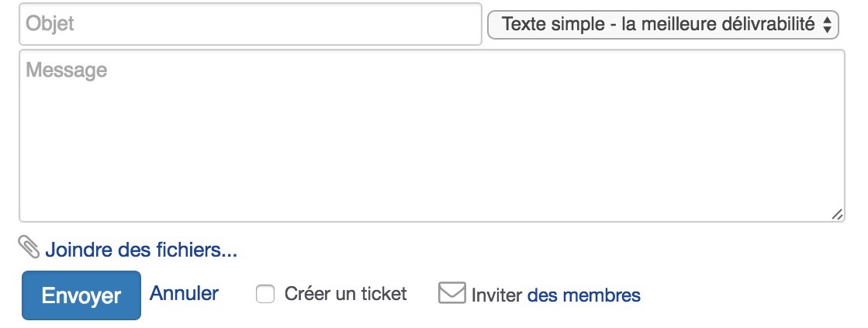Focus the Objet subject field
The width and height of the screenshot is (868, 328).
251,24
